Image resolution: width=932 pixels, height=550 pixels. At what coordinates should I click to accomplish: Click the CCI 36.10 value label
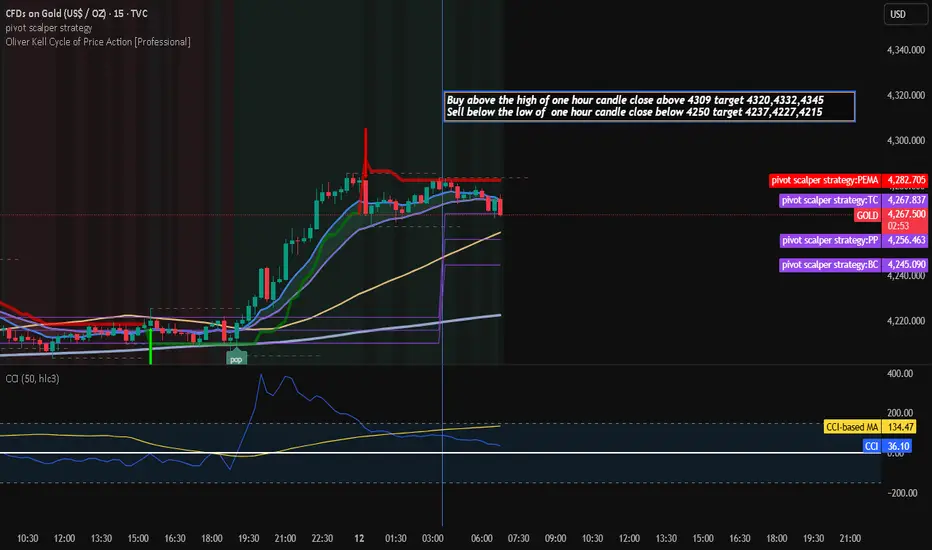click(889, 446)
